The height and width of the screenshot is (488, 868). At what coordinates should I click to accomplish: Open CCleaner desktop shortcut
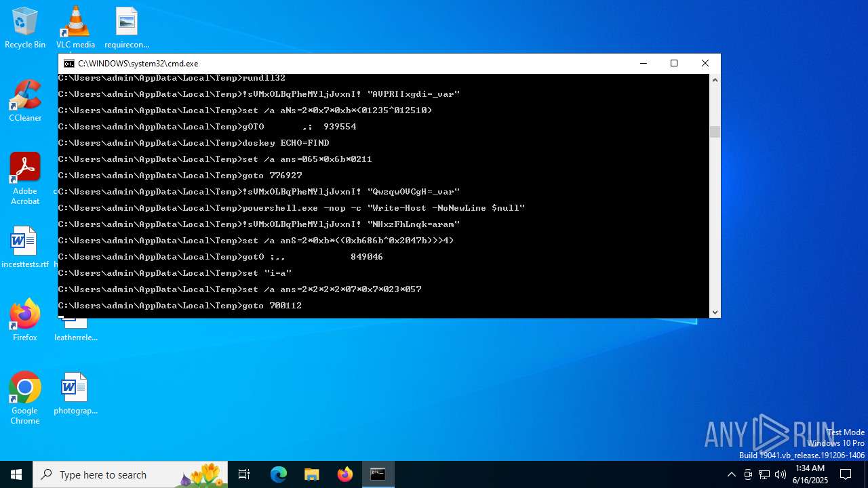(x=25, y=101)
